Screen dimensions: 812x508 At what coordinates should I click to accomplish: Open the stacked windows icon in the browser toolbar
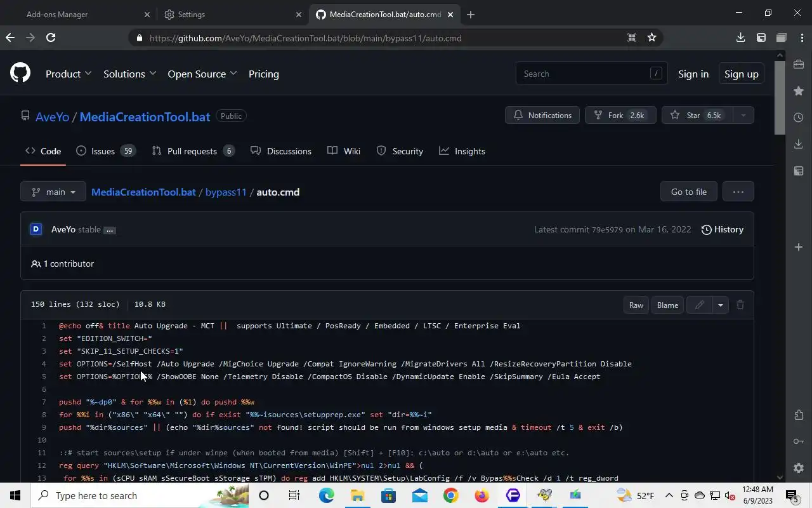pos(782,37)
